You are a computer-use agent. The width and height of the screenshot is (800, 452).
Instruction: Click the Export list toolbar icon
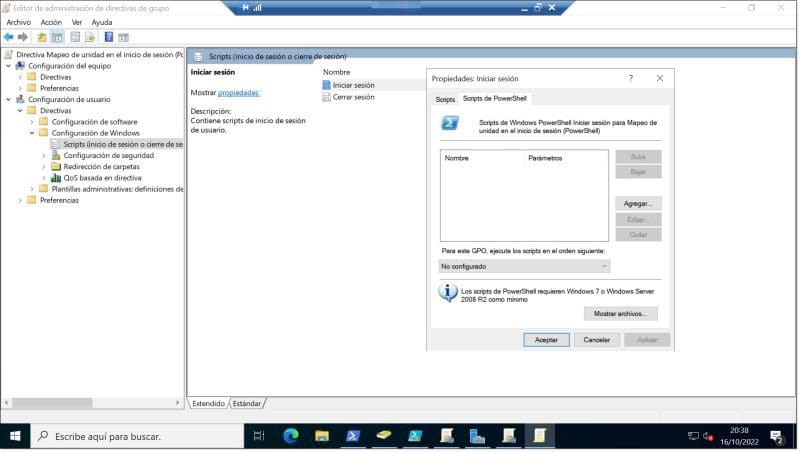pos(90,37)
